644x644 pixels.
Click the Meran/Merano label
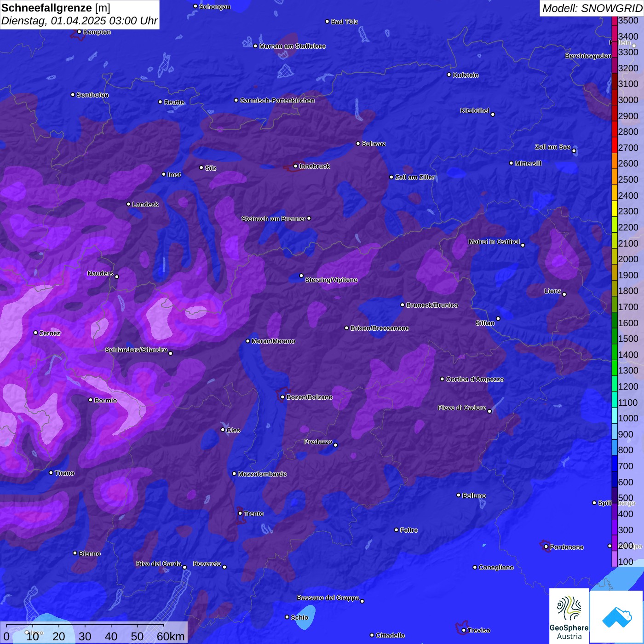click(273, 341)
